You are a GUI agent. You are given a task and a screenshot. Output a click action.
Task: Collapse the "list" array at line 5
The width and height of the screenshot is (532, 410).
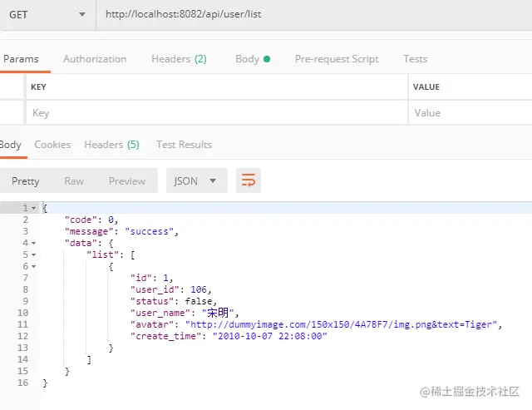click(33, 254)
